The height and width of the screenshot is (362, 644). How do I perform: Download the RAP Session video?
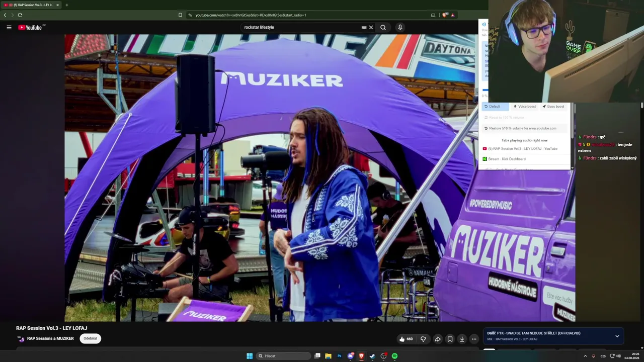point(462,339)
